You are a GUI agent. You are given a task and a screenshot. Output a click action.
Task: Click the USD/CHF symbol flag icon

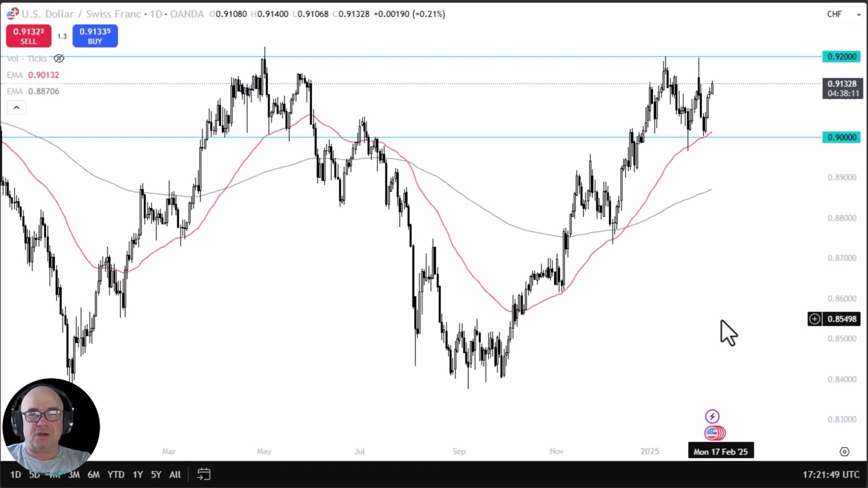coord(12,14)
